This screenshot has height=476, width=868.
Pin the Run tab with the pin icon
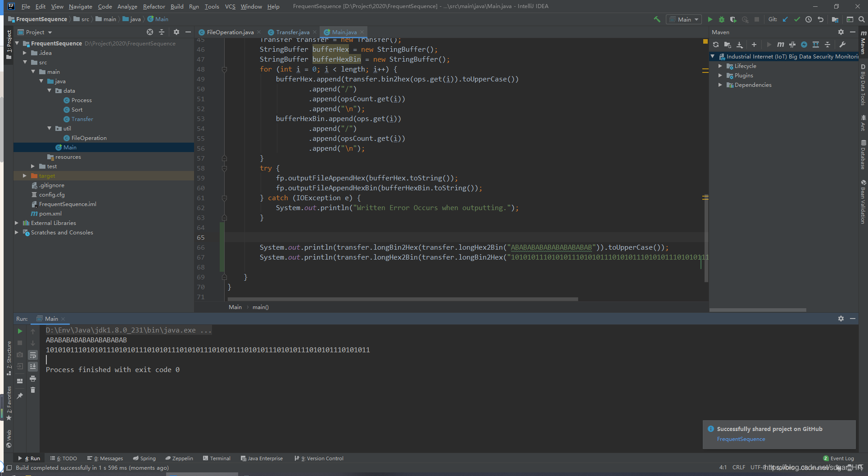click(x=20, y=395)
